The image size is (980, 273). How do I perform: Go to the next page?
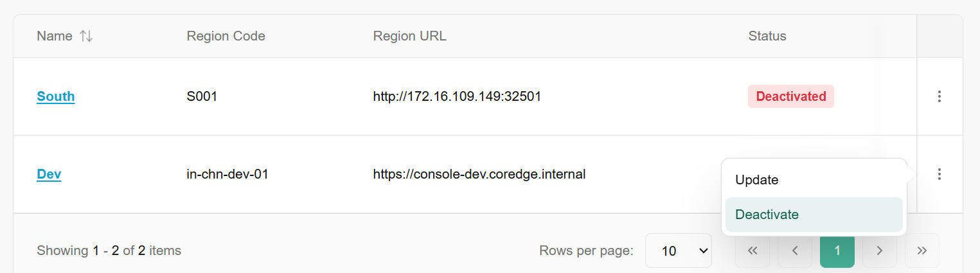(880, 251)
